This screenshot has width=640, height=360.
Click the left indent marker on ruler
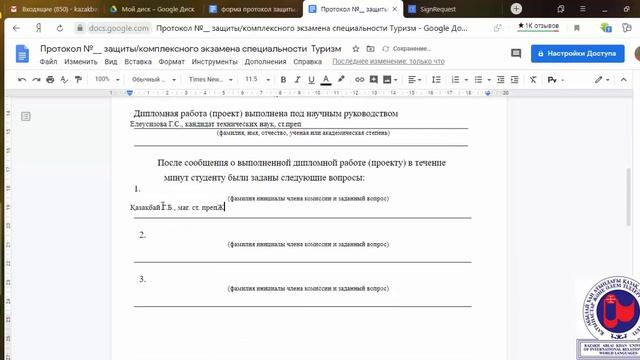coord(130,93)
